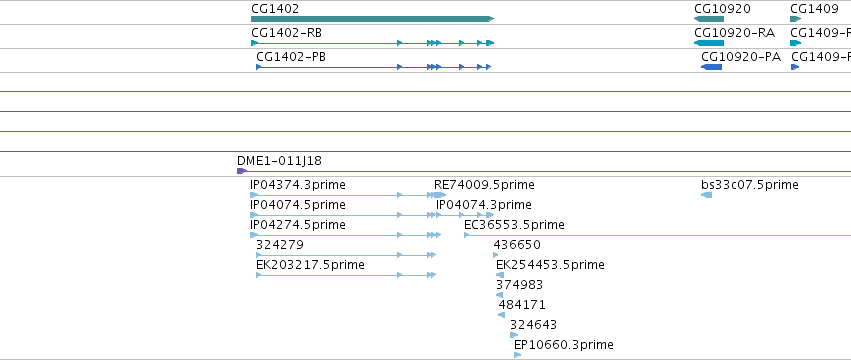Select the 324279 EST alignment

coord(346,255)
